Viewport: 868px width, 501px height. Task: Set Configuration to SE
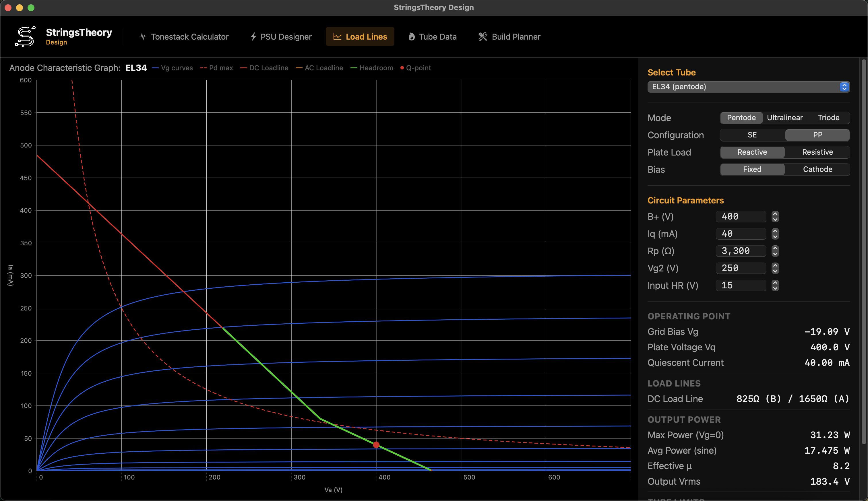[x=752, y=135]
